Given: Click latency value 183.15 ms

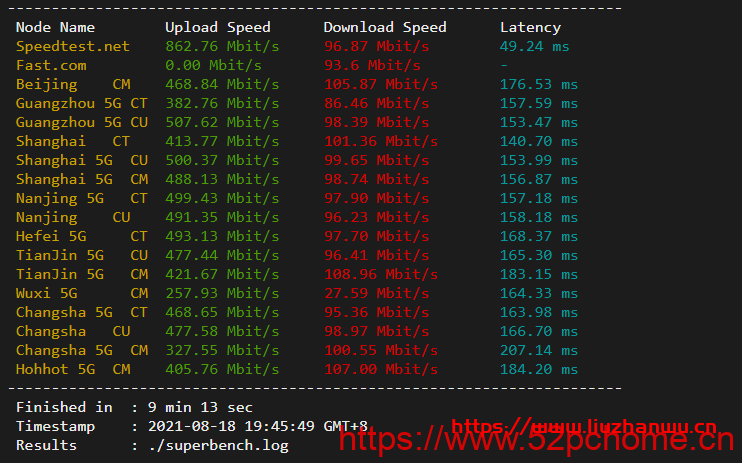Looking at the screenshot, I should pyautogui.click(x=539, y=274).
